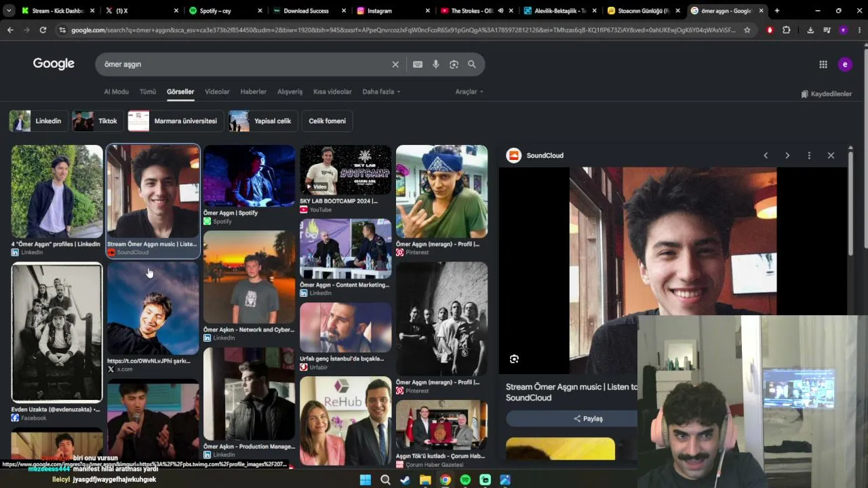Open File Explorer from the taskbar

425,480
